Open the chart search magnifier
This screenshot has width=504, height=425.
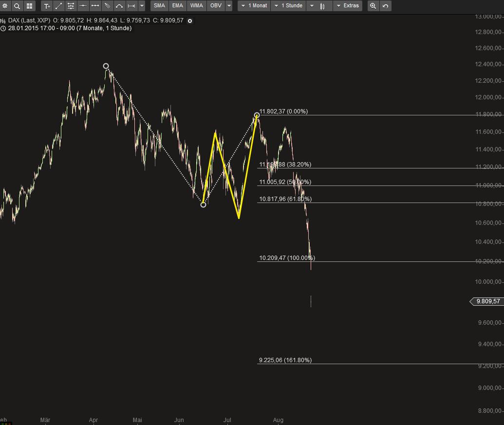pos(17,6)
